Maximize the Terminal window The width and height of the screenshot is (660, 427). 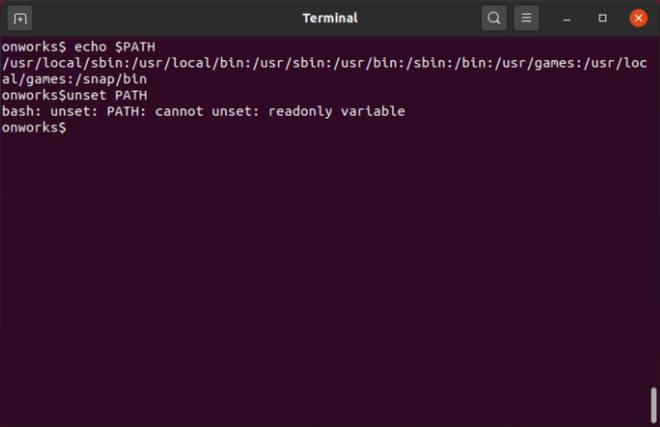point(602,18)
